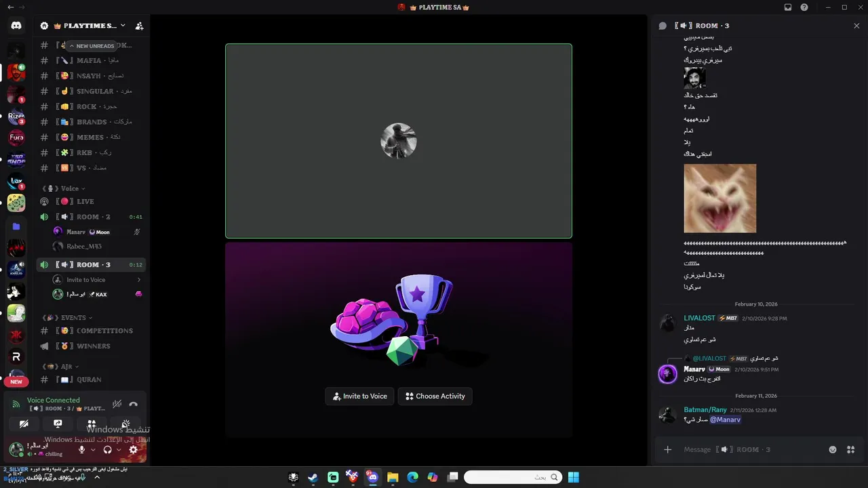868x488 pixels.
Task: Open the Lax server icon
Action: point(16,181)
